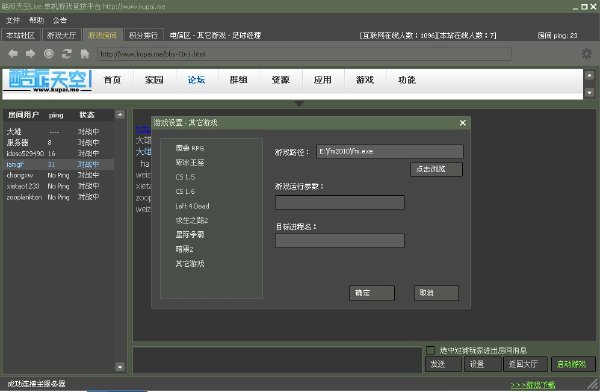Image resolution: width=600 pixels, height=392 pixels.
Task: Select user chongxw in the room list
Action: click(x=59, y=175)
